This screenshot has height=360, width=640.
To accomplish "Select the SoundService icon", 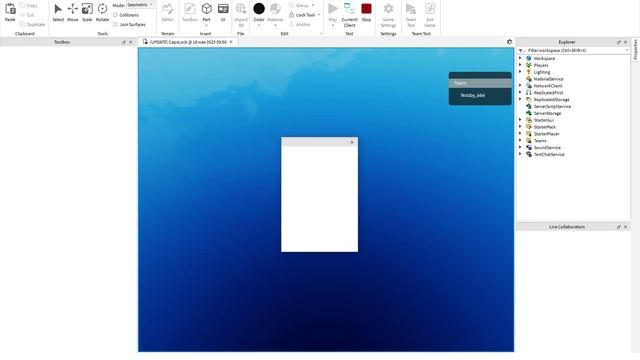I will click(x=529, y=147).
